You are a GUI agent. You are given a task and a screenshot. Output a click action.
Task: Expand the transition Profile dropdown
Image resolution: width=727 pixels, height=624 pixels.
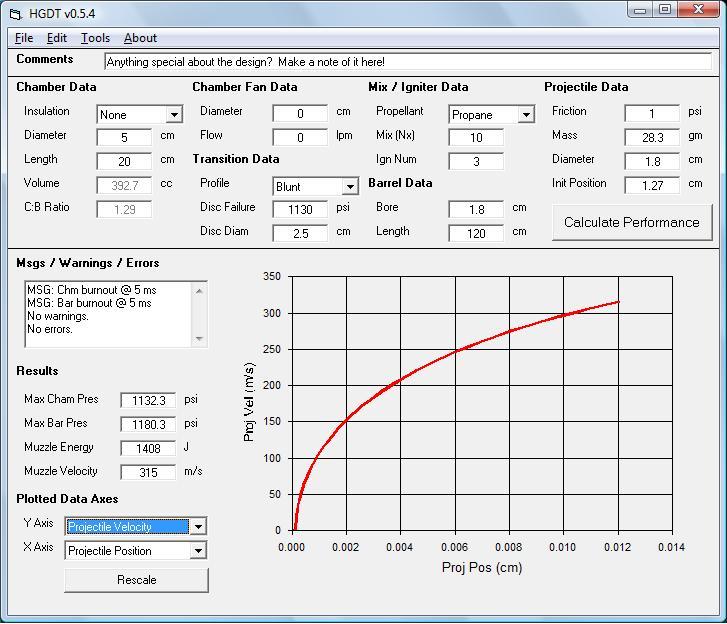(350, 187)
